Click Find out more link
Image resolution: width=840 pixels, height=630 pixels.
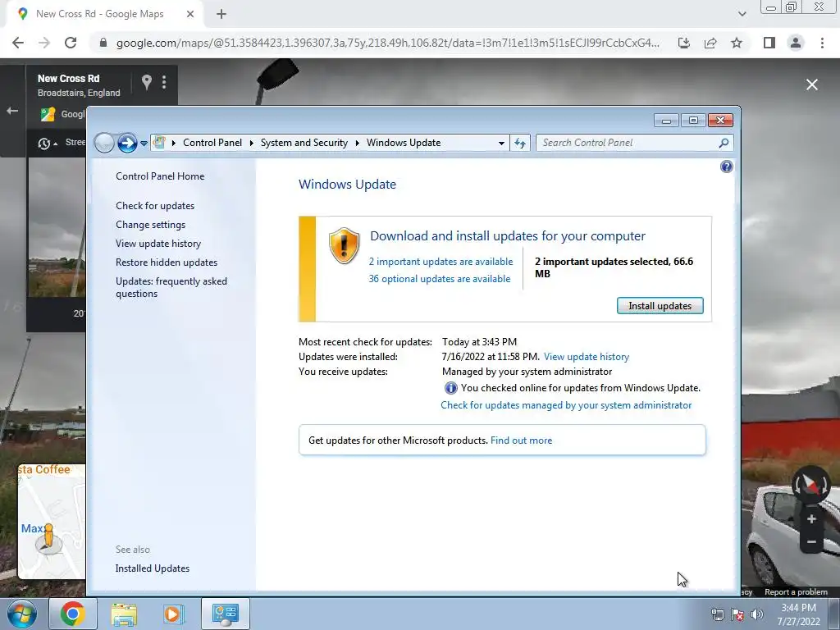tap(521, 441)
